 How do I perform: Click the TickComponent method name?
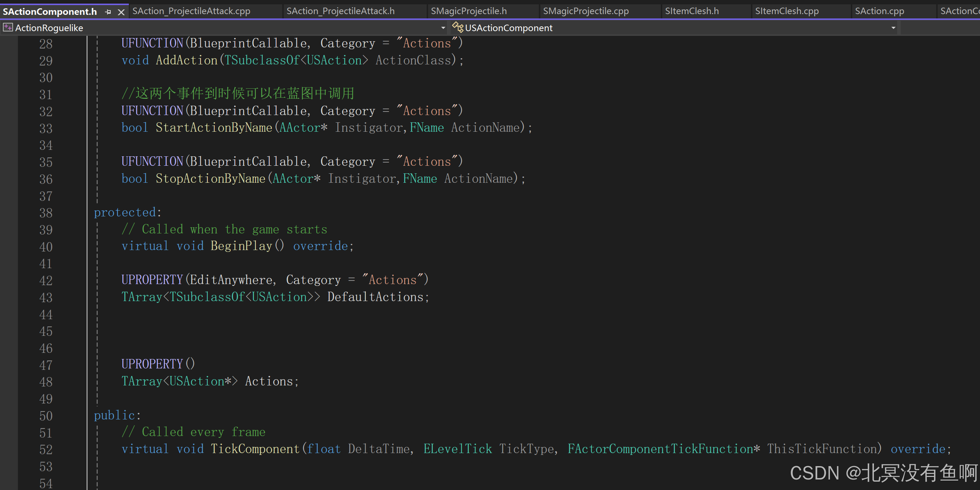click(x=255, y=449)
